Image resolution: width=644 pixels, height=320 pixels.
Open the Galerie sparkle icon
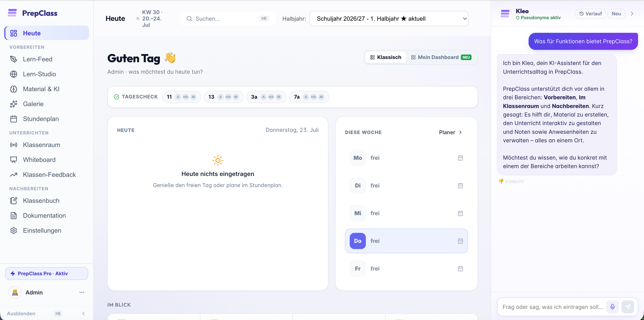pyautogui.click(x=13, y=104)
